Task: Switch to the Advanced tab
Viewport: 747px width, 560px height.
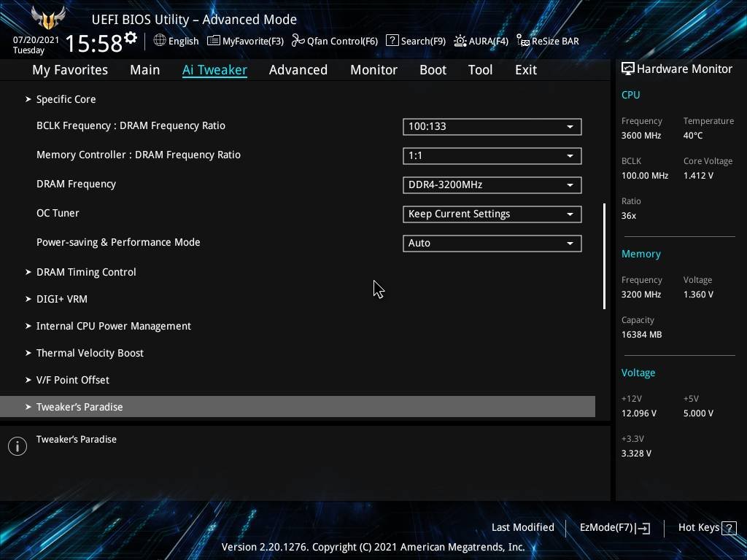Action: [298, 70]
